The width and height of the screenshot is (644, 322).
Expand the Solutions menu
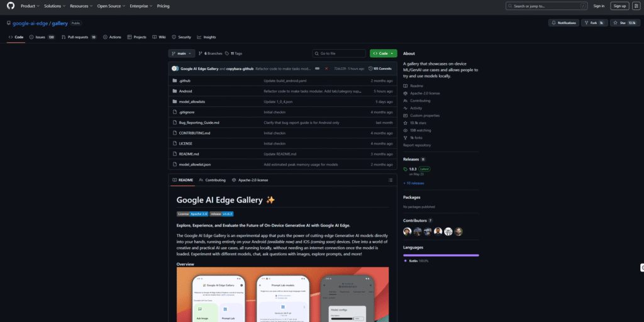click(x=55, y=6)
